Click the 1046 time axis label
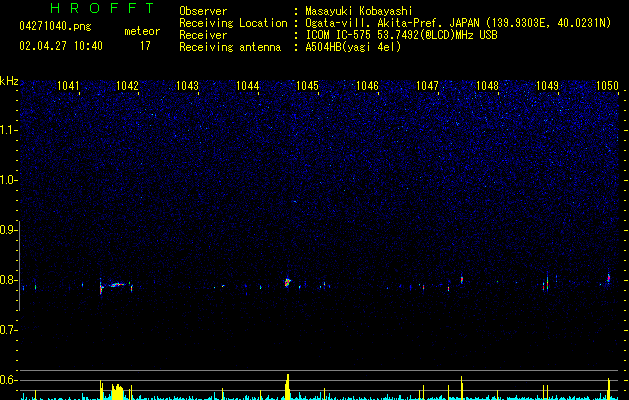This screenshot has height=400, width=629. [x=367, y=85]
